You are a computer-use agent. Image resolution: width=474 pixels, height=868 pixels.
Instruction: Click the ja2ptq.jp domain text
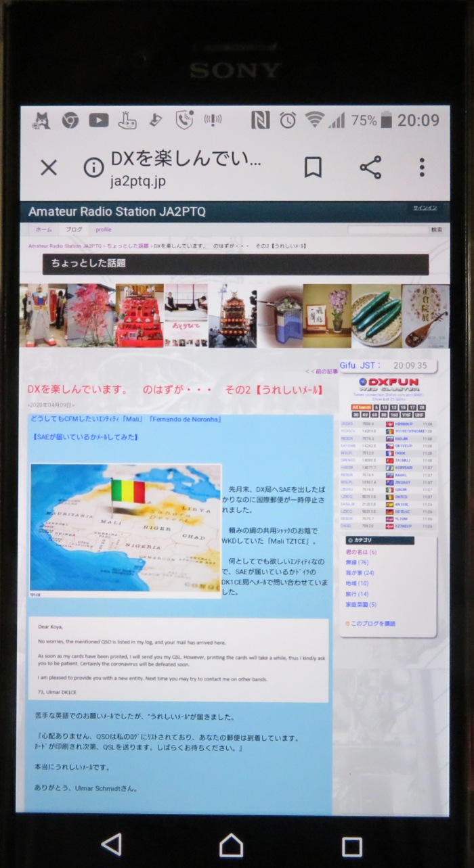coord(137,181)
